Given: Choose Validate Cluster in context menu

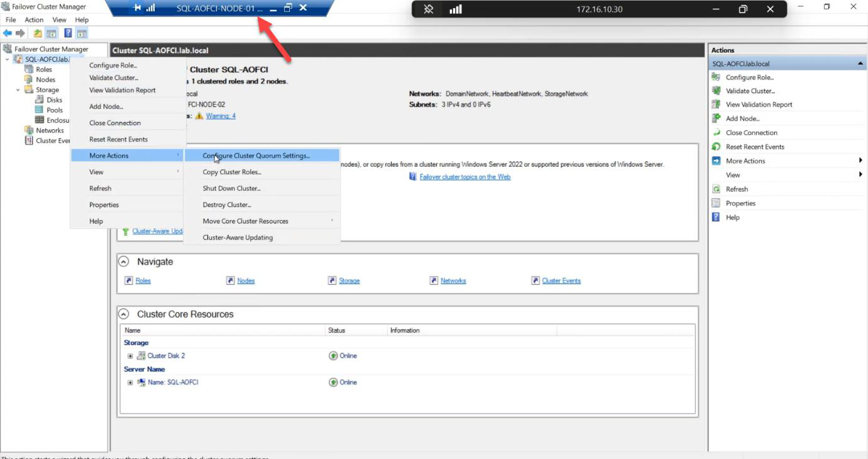Looking at the screenshot, I should (128, 77).
